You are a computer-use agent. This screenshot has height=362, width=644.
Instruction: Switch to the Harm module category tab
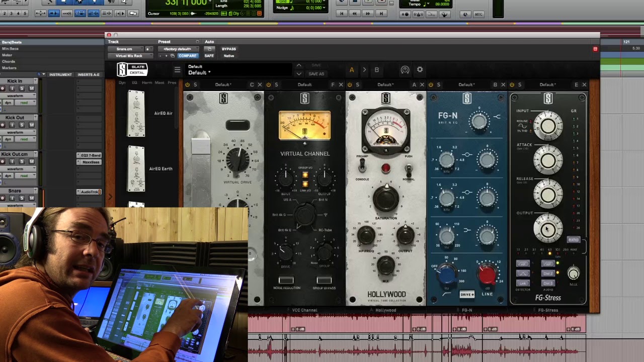(147, 82)
